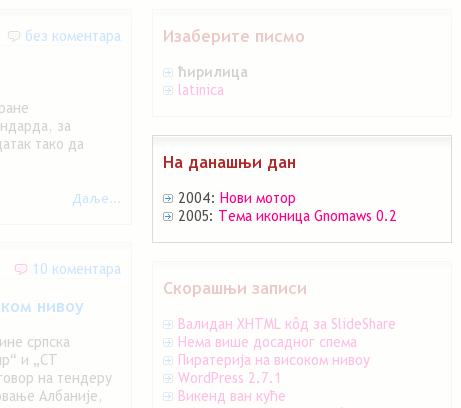Open 'Нема више досадног спема' post
This screenshot has height=408, width=461.
(267, 342)
